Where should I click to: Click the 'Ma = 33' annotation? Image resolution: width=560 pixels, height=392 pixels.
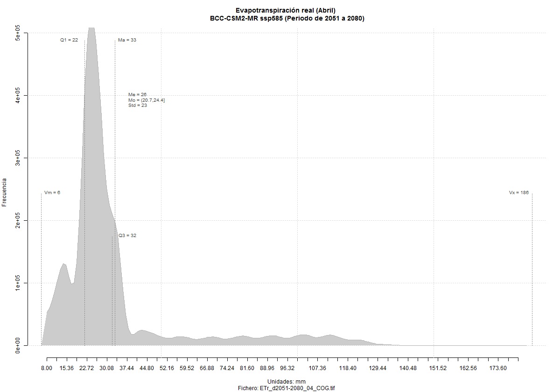coord(127,40)
